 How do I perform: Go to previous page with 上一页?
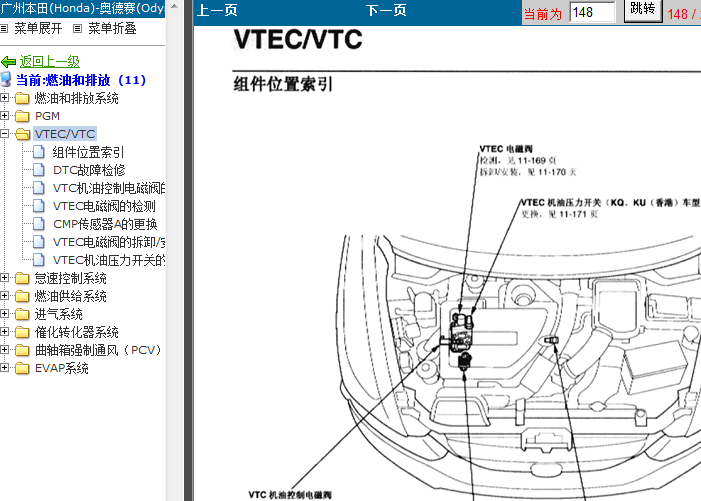(x=217, y=10)
